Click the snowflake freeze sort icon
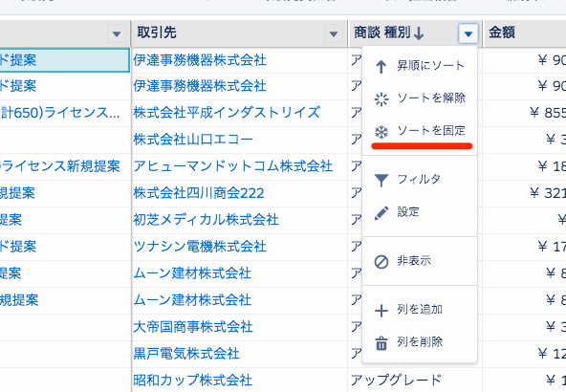 point(381,132)
